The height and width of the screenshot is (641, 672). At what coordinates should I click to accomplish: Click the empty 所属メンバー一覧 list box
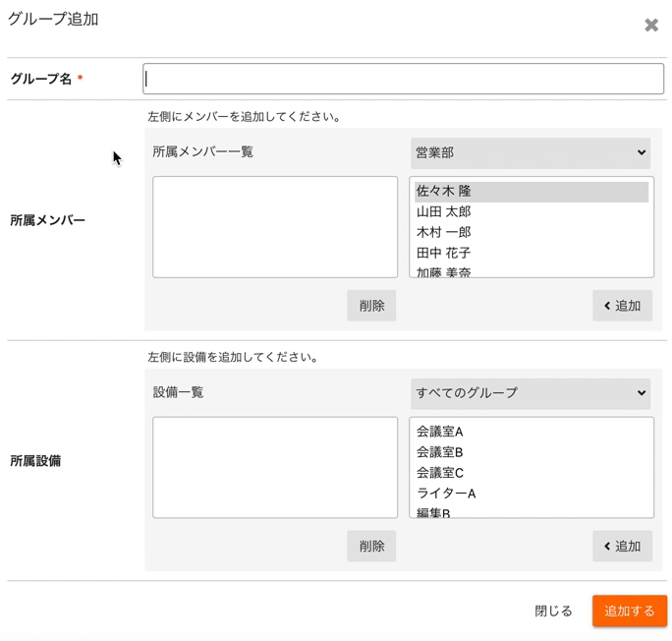point(275,227)
